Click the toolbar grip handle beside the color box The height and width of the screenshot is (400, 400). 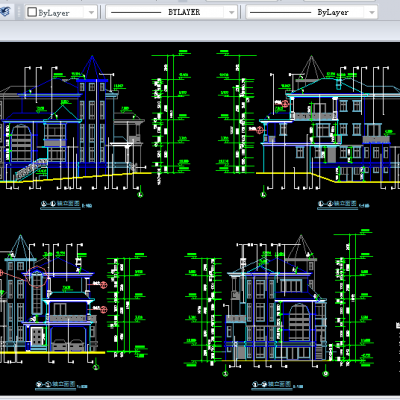(19, 12)
